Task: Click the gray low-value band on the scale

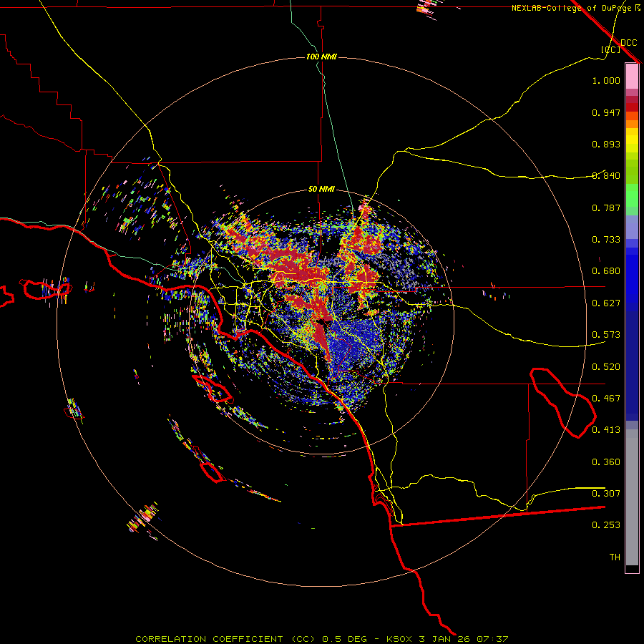Action: [x=632, y=497]
